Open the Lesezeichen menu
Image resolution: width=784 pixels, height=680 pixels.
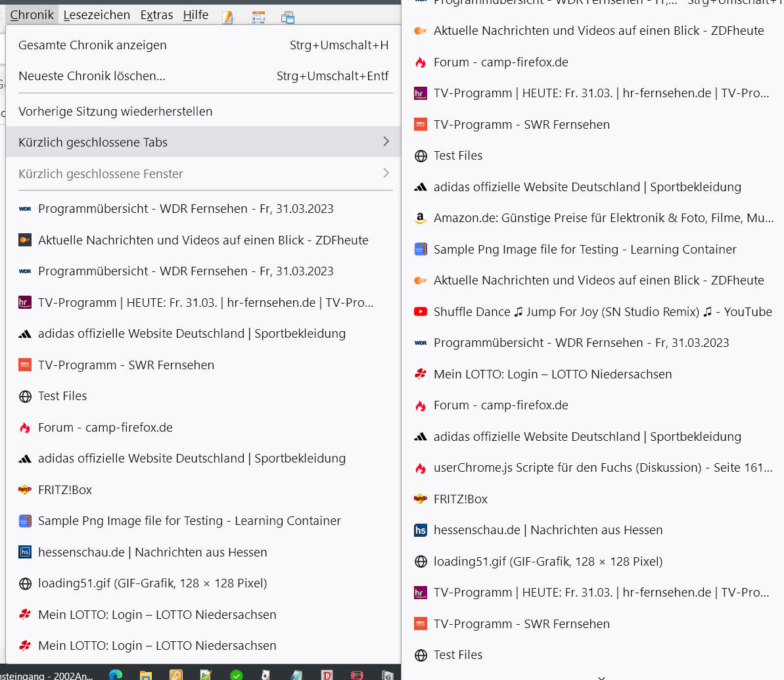tap(97, 14)
